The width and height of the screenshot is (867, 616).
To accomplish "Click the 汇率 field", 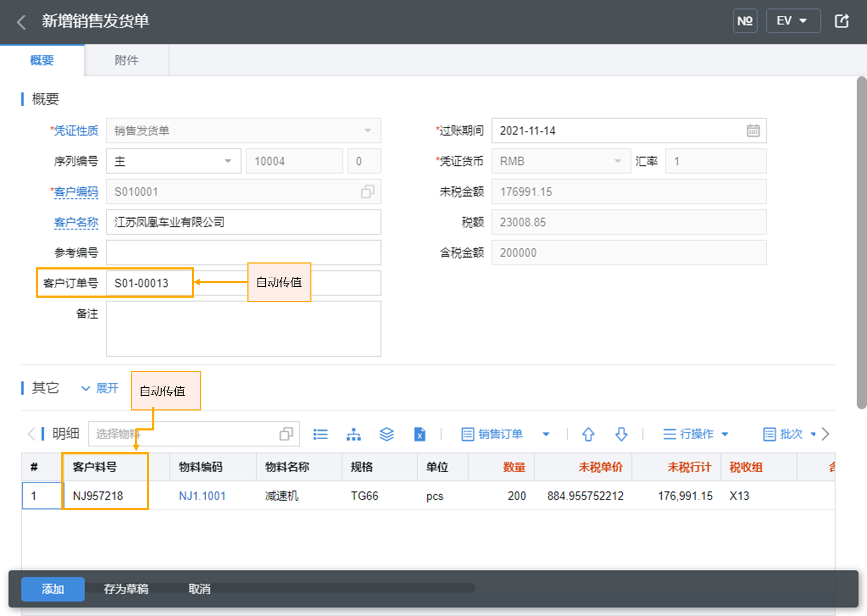I will click(x=716, y=161).
